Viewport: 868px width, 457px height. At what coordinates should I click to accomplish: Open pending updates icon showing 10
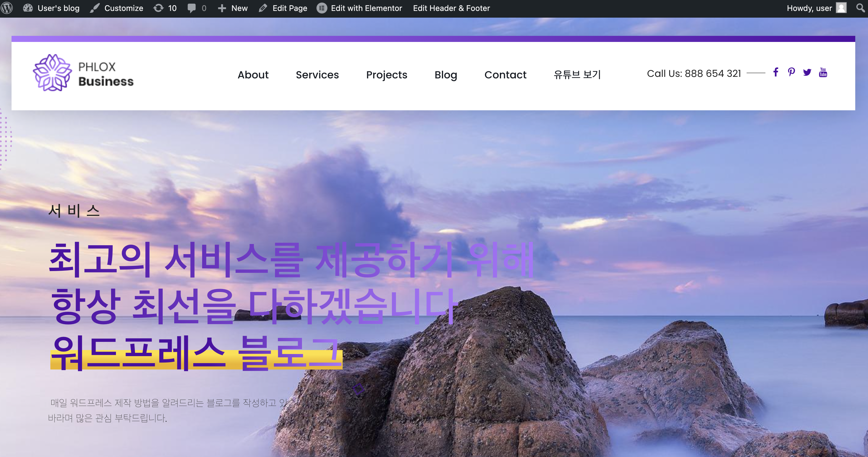[x=165, y=8]
